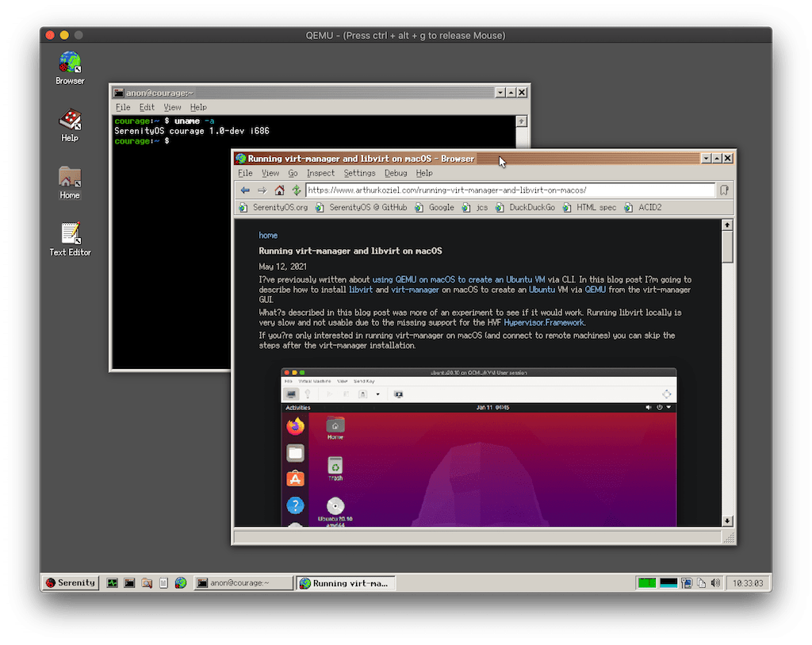Open the Browser View menu
The image size is (812, 645).
[x=270, y=173]
